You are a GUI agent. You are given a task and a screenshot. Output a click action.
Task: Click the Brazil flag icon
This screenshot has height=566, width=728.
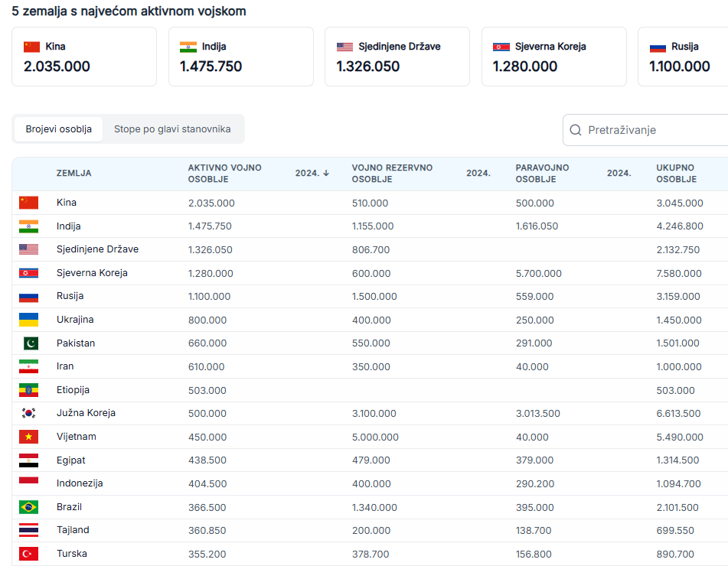(28, 507)
